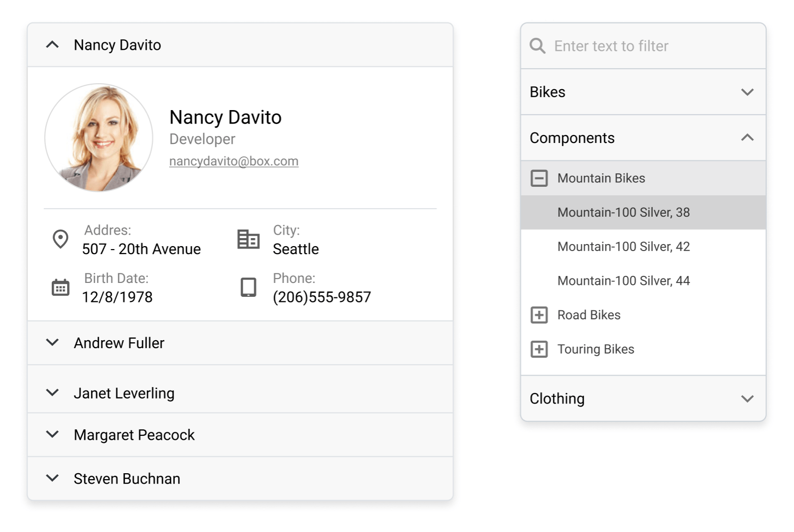Click the location pin icon beside Address
Screen dimensions: 794x532
coord(60,239)
